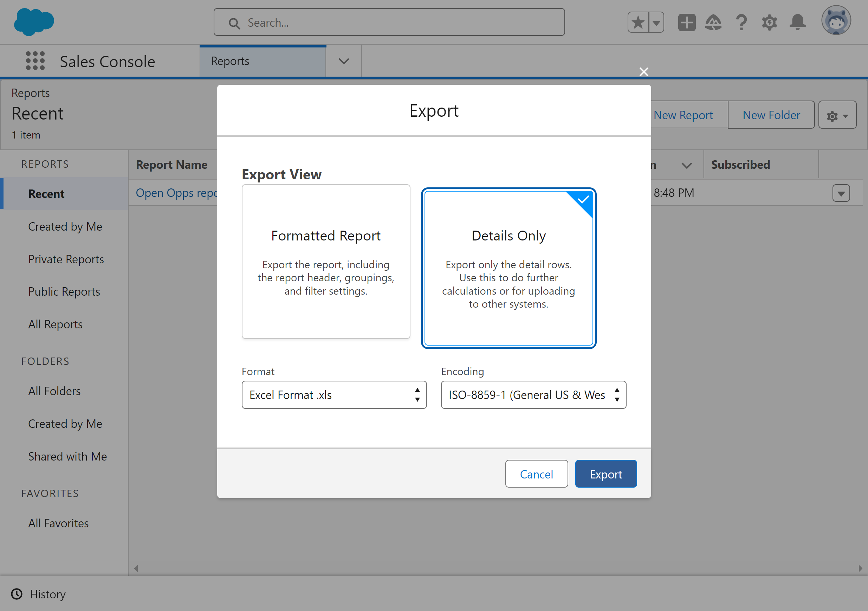Open the list settings gear dropdown
The image size is (868, 611).
coord(837,115)
